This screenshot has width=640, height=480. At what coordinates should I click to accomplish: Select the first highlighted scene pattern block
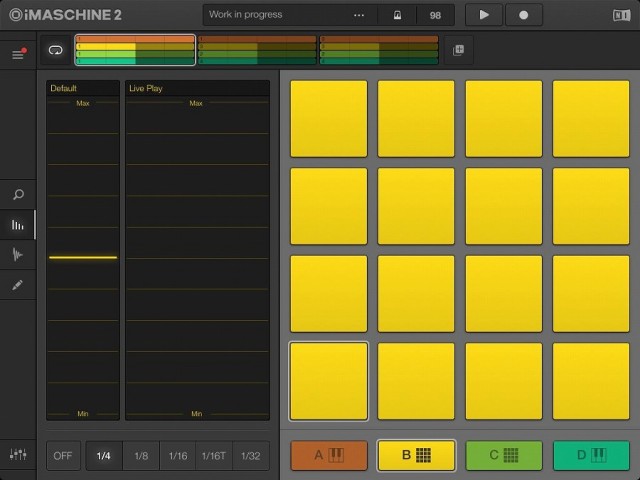135,50
